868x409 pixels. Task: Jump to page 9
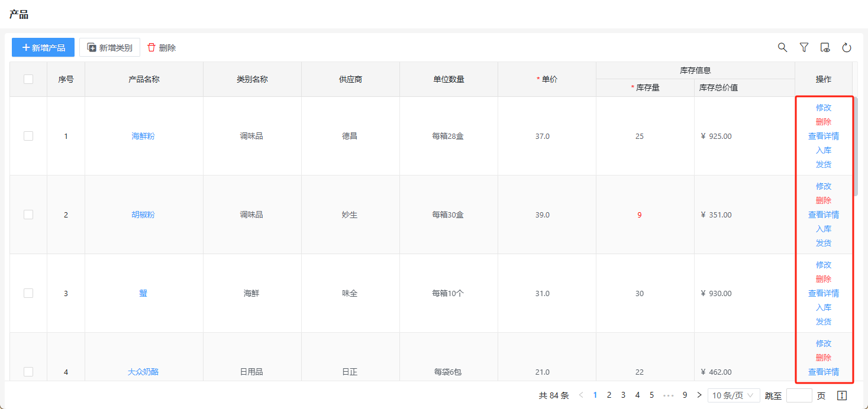pos(685,395)
